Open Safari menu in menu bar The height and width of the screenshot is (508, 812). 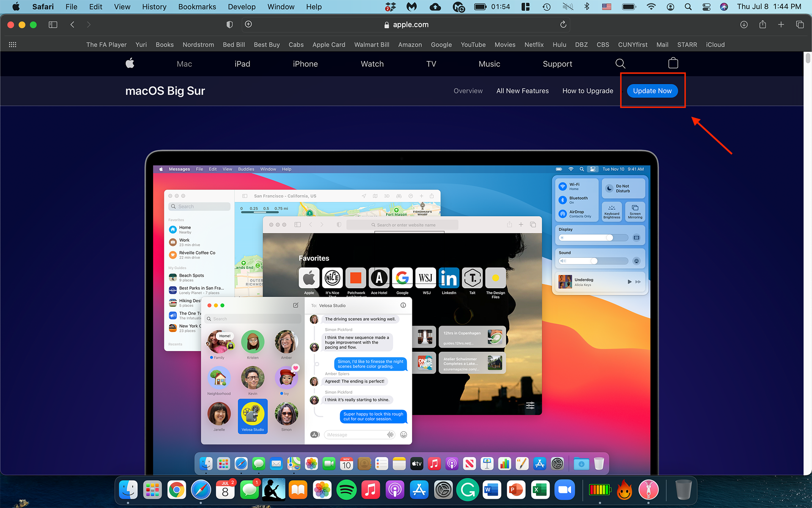point(44,6)
